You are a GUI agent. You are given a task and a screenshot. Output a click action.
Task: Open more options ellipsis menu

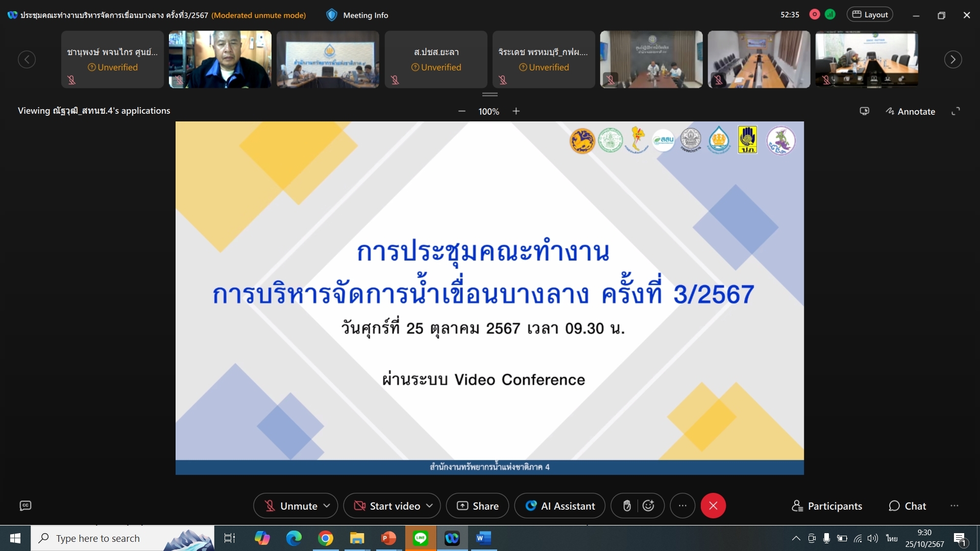[682, 506]
